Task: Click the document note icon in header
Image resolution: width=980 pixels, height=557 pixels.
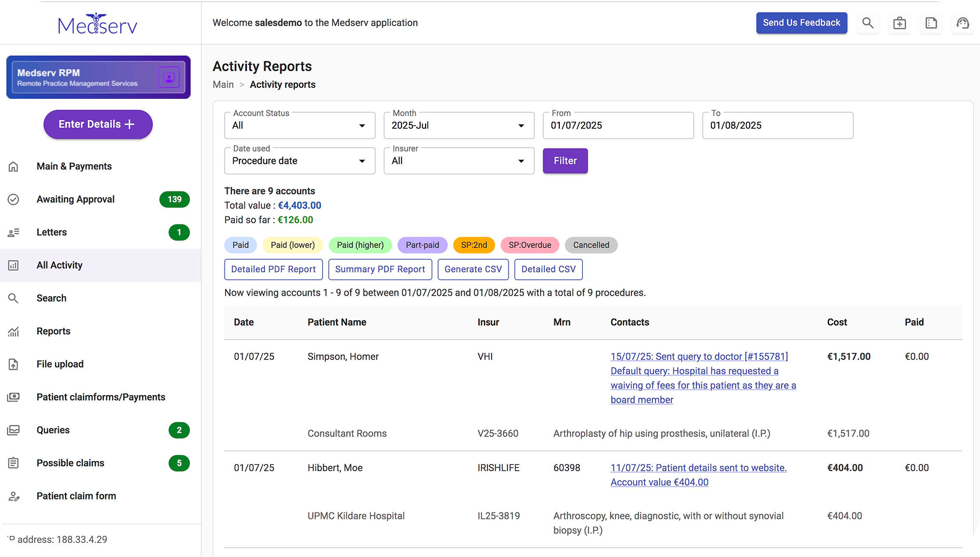Action: (931, 23)
